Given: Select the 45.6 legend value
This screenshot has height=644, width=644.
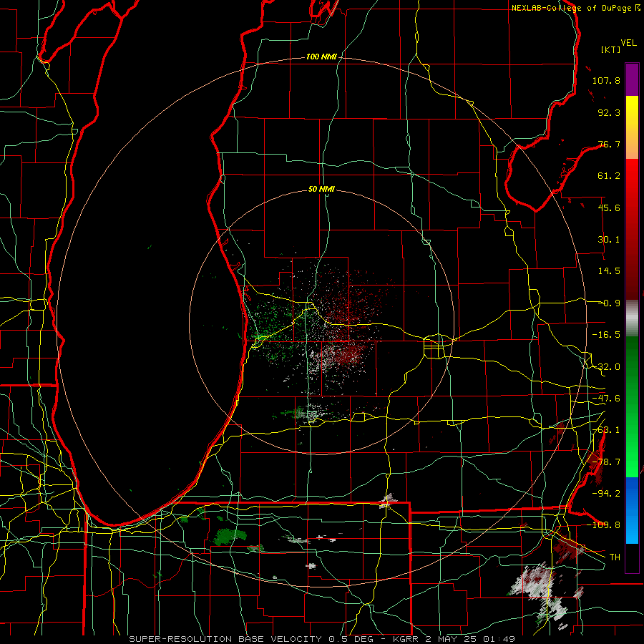Looking at the screenshot, I should click(609, 208).
